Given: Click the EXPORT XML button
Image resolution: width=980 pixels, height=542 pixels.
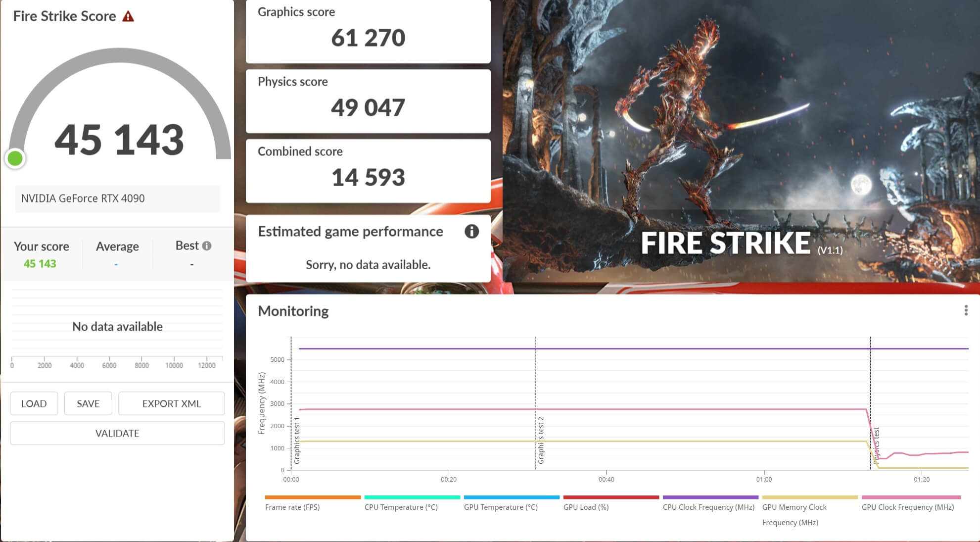Looking at the screenshot, I should click(171, 403).
